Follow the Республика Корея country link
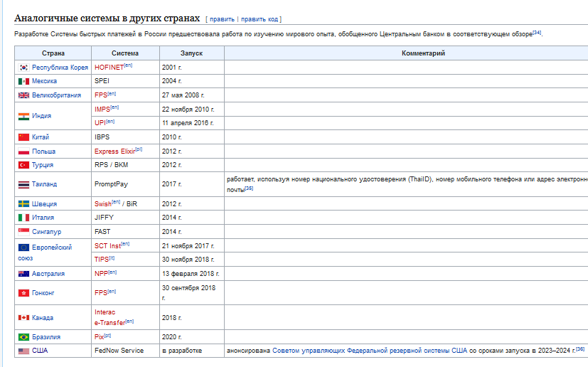 [x=60, y=68]
